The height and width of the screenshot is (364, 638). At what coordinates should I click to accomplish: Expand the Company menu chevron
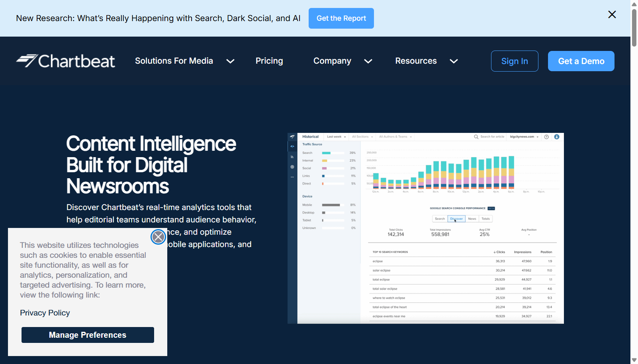point(368,61)
